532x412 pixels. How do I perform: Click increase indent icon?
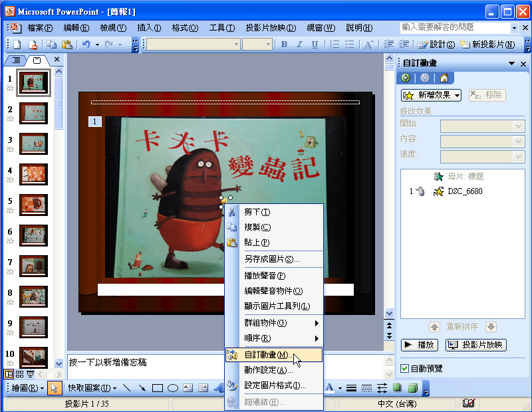point(404,45)
